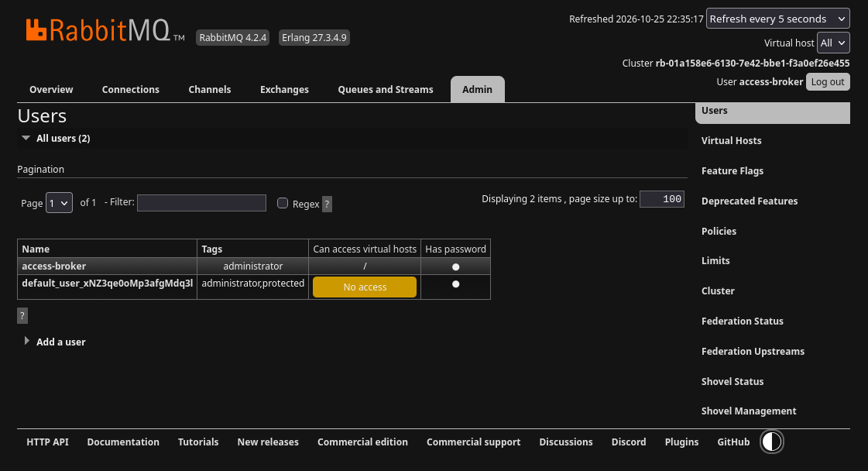The width and height of the screenshot is (868, 471).
Task: Open the Documentation footer link
Action: point(123,442)
